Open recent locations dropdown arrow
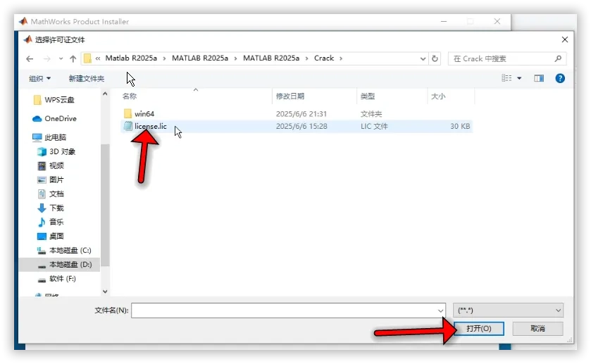 coord(61,58)
